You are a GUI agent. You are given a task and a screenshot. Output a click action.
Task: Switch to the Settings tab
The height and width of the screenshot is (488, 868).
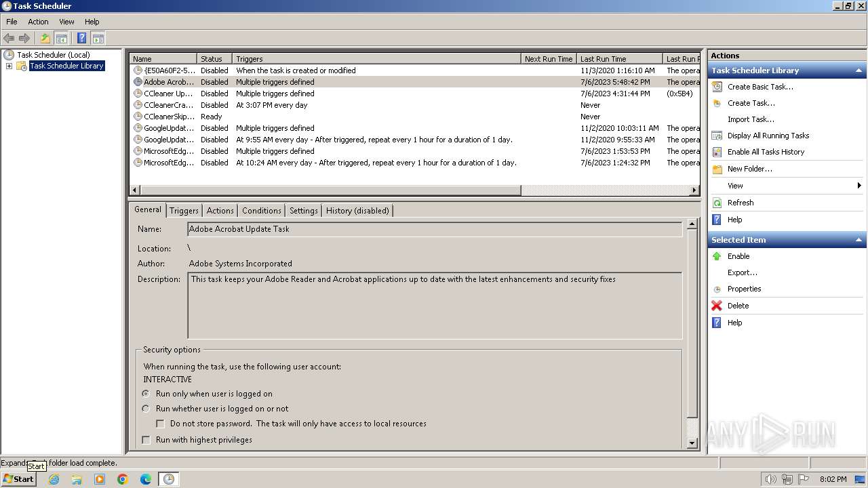coord(303,211)
